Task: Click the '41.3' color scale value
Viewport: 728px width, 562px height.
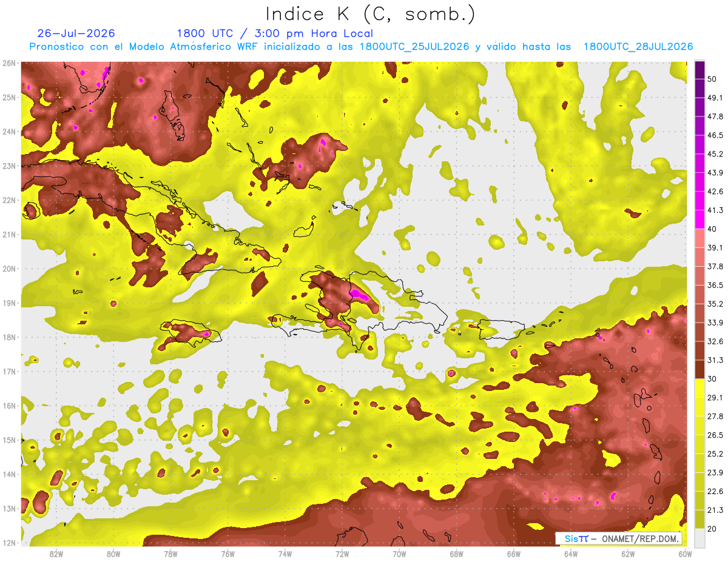Action: [x=715, y=210]
